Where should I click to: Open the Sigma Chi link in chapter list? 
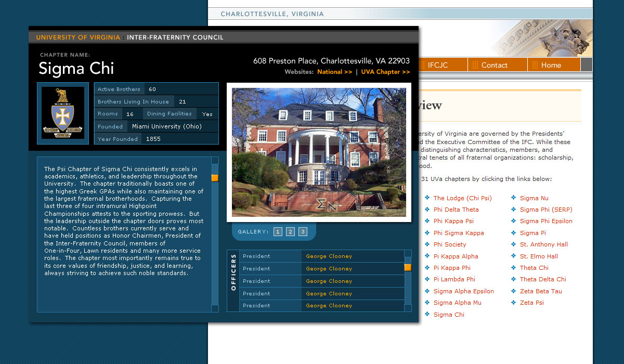[449, 315]
